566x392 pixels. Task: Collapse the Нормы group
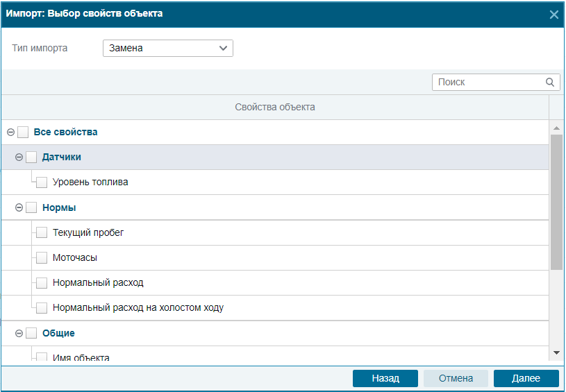[x=19, y=207]
